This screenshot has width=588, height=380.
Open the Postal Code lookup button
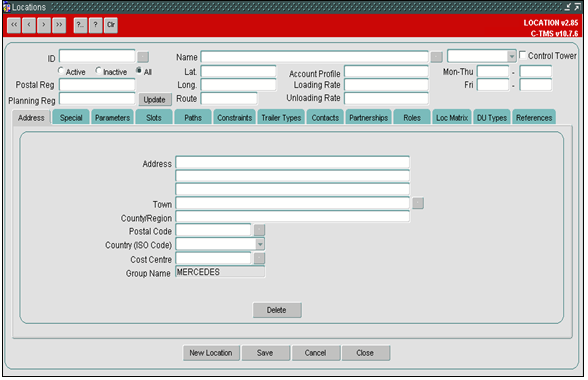click(259, 230)
